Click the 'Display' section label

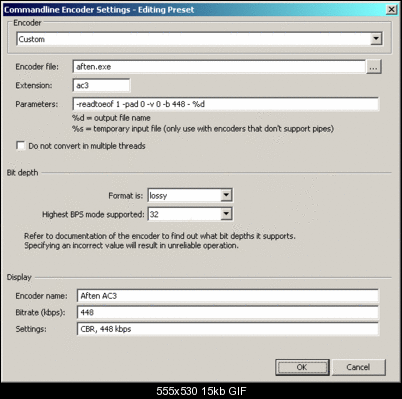pyautogui.click(x=19, y=277)
